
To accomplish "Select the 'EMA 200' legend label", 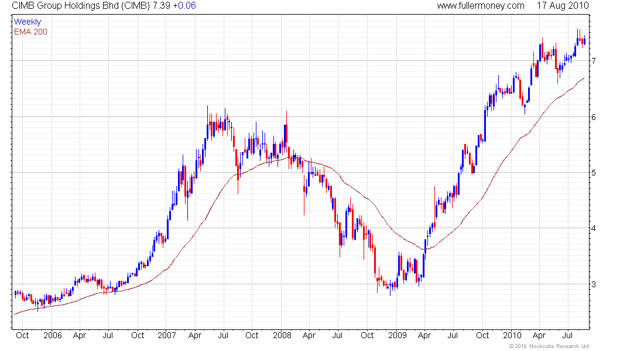I will click(x=30, y=32).
